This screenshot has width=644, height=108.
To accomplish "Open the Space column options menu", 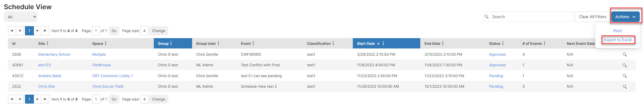I will 106,43.
